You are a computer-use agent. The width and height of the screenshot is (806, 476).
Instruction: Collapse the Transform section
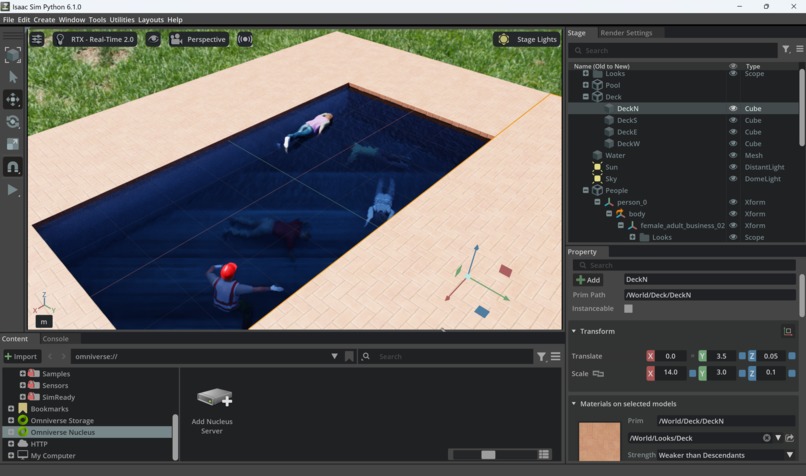574,331
